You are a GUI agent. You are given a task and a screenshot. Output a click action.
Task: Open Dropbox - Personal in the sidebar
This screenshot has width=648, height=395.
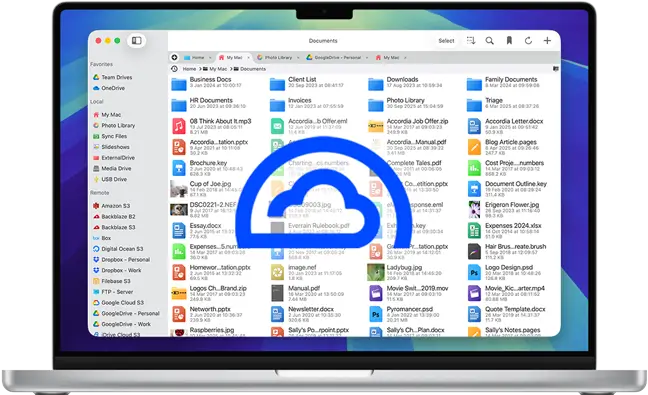pyautogui.click(x=122, y=259)
